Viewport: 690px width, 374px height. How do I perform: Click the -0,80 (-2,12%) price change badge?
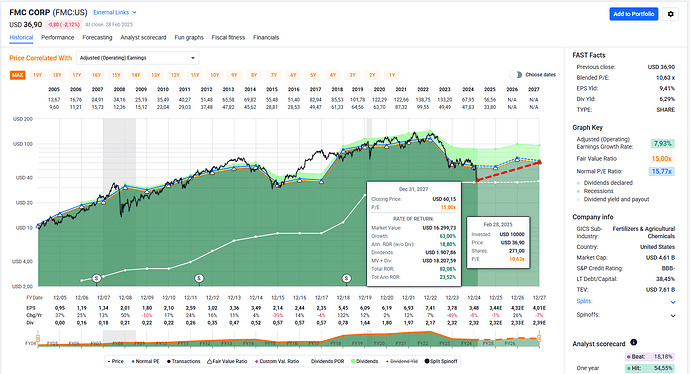point(64,25)
